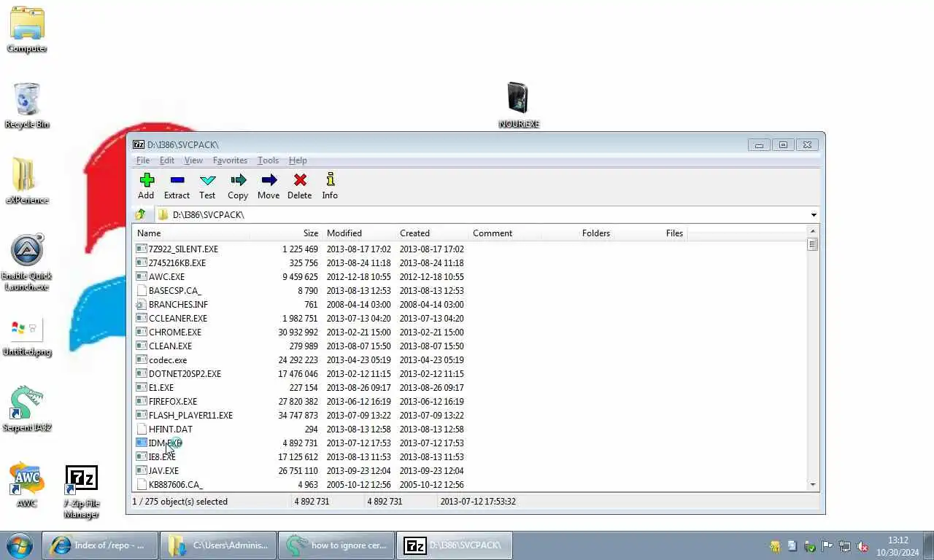Choose the Move toolbar icon
This screenshot has height=560, width=934.
[269, 179]
